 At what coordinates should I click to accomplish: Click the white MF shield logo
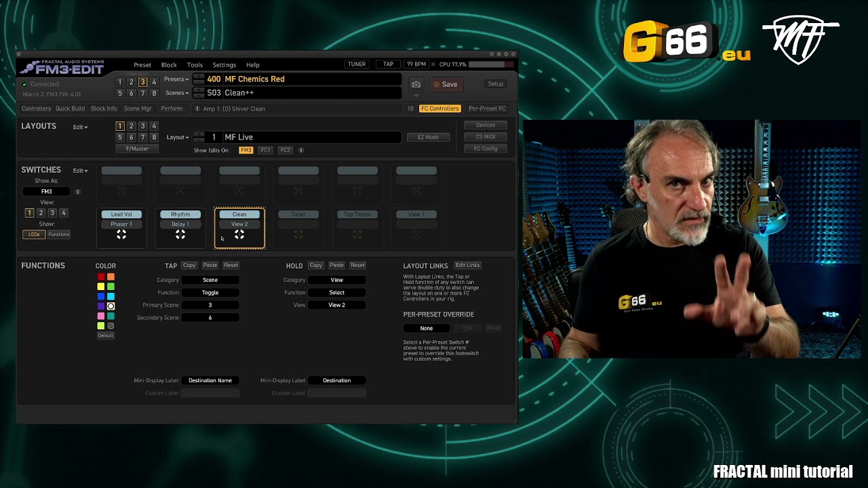tap(800, 39)
